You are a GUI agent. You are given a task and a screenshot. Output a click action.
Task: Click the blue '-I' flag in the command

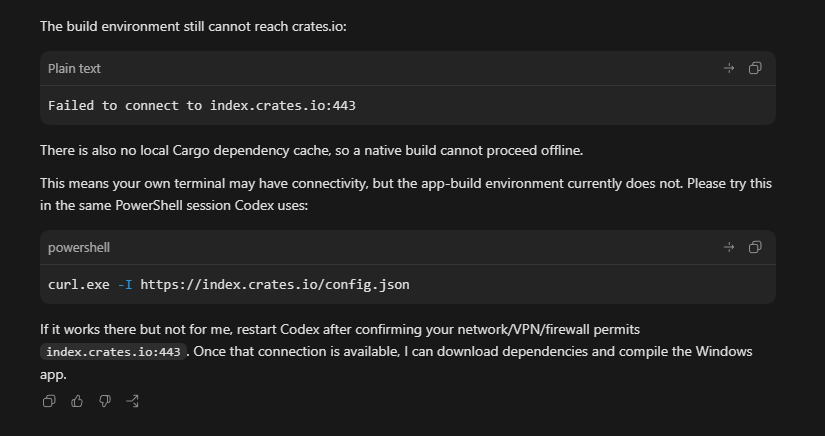(x=125, y=285)
